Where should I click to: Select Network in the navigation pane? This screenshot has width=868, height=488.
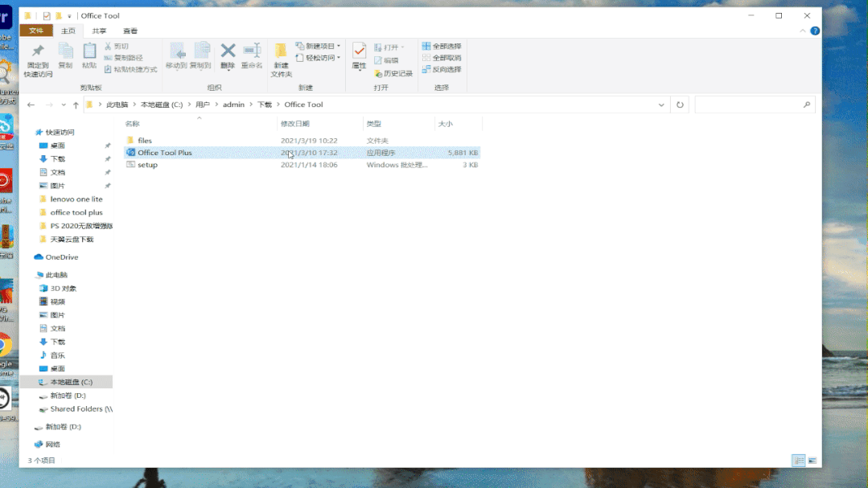pyautogui.click(x=52, y=445)
